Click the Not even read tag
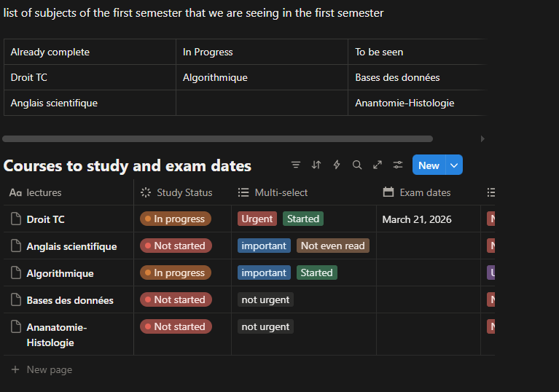The image size is (559, 392). (x=332, y=246)
